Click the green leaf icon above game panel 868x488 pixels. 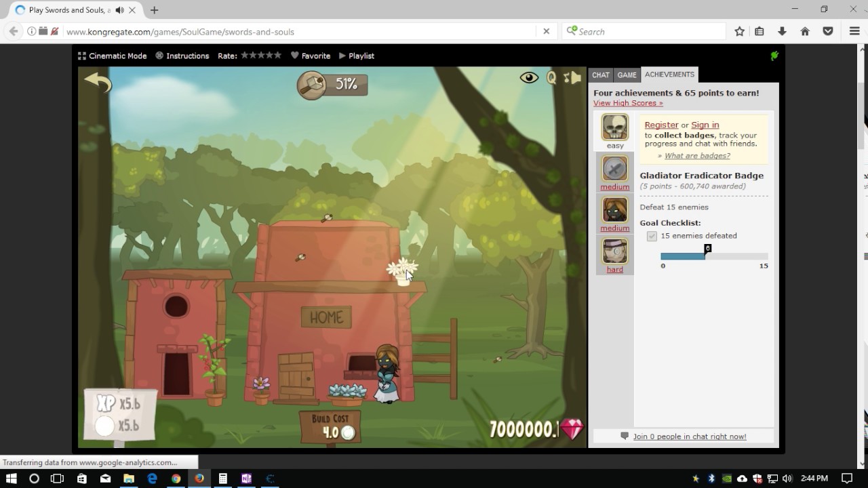click(x=774, y=56)
